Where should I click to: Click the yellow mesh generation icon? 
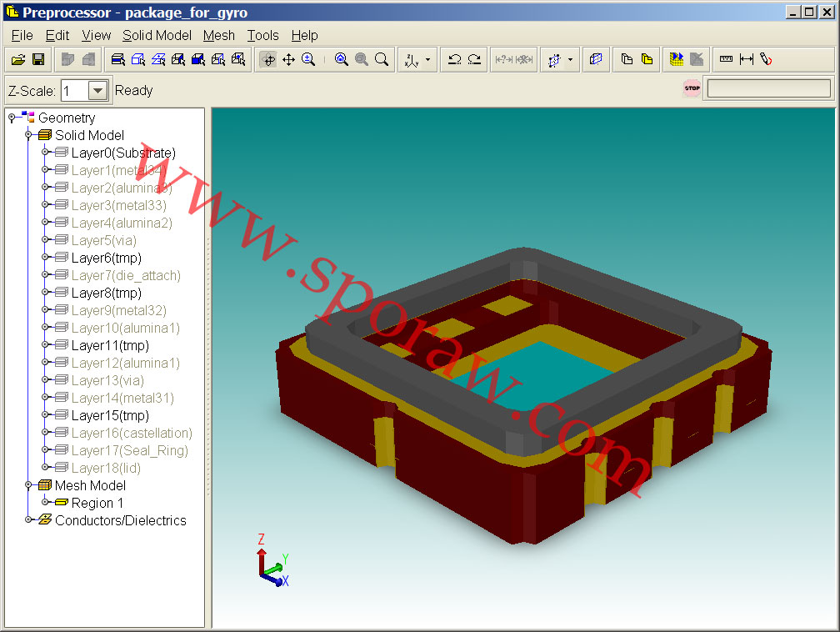pyautogui.click(x=677, y=59)
